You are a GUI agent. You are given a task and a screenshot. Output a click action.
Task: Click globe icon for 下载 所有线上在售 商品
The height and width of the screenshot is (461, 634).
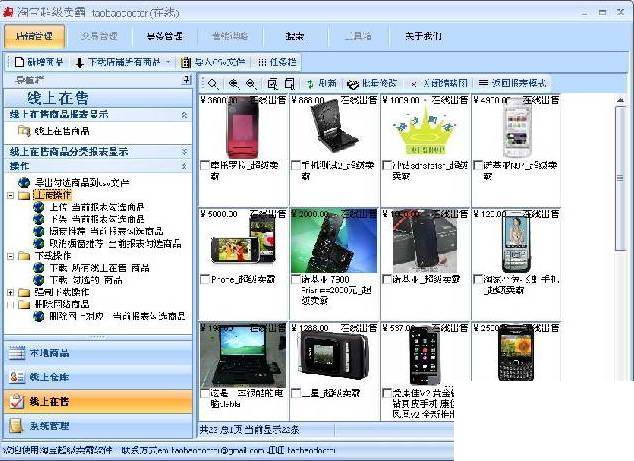(38, 268)
